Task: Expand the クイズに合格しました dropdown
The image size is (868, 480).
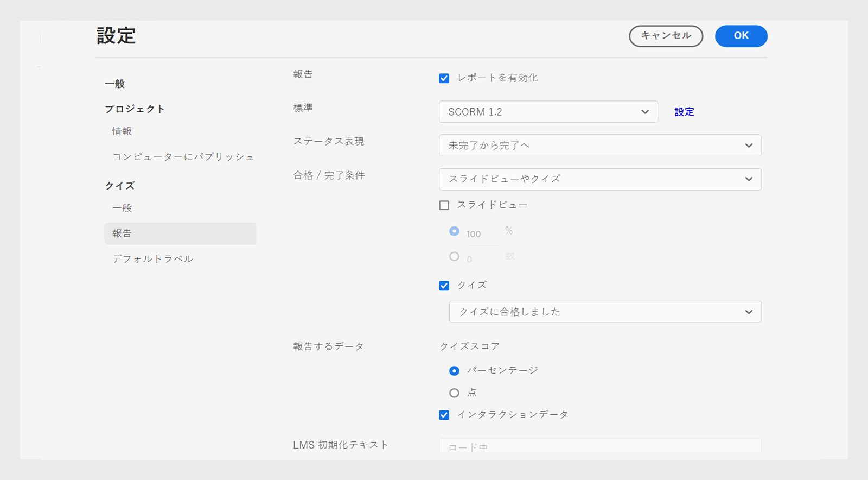Action: tap(605, 312)
